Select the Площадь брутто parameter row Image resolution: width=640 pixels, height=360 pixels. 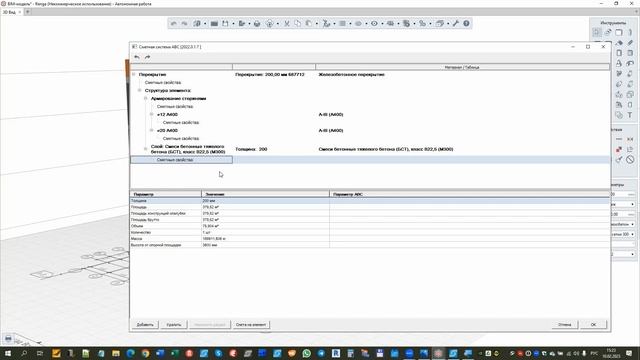[x=370, y=220]
